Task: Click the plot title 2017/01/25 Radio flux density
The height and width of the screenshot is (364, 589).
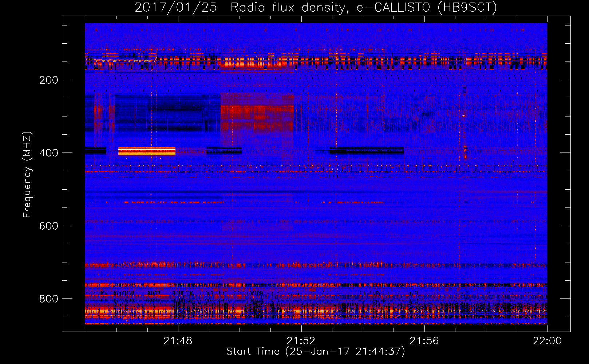Action: (x=316, y=7)
